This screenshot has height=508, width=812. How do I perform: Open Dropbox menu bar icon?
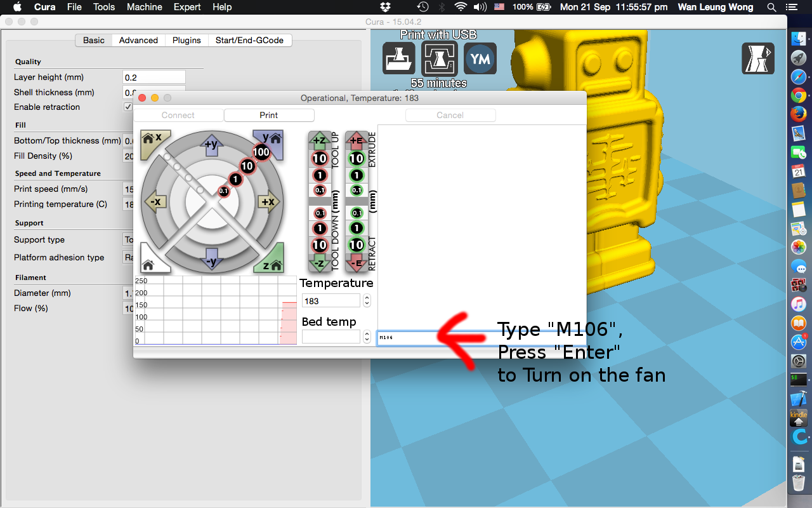(385, 7)
